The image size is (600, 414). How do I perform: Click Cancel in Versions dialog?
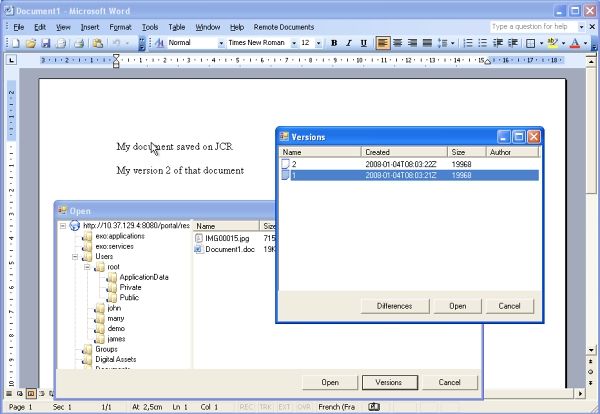pyautogui.click(x=509, y=306)
